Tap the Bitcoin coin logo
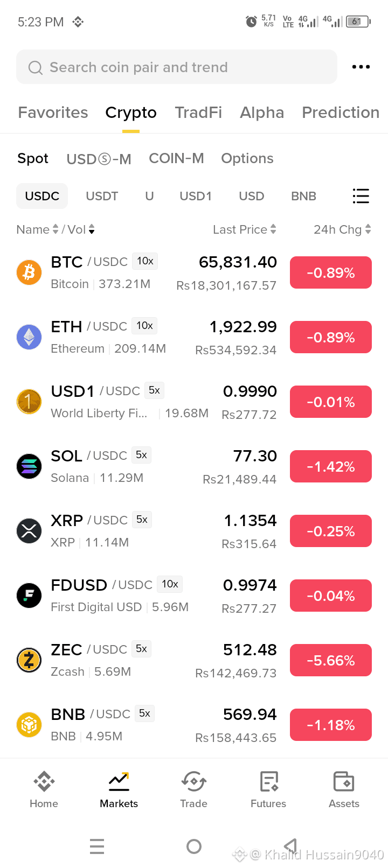The image size is (388, 868). click(x=29, y=272)
